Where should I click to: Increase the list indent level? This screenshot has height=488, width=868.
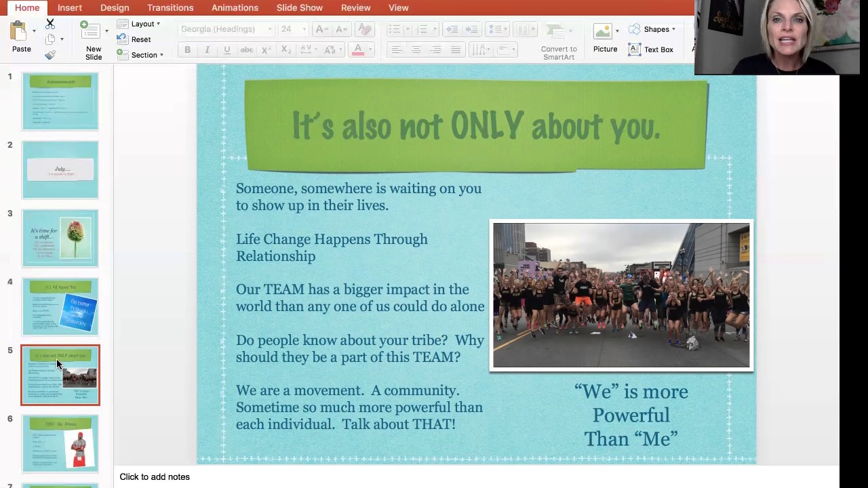click(x=471, y=29)
